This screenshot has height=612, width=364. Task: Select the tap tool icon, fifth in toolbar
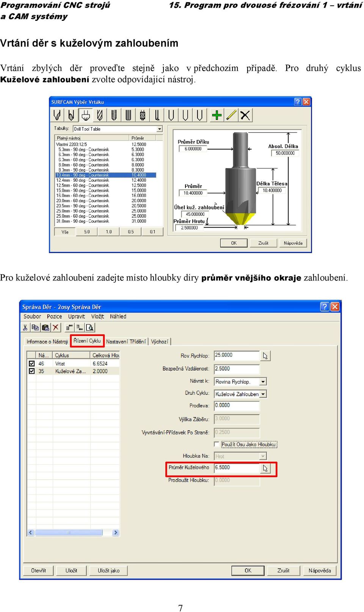click(x=114, y=115)
